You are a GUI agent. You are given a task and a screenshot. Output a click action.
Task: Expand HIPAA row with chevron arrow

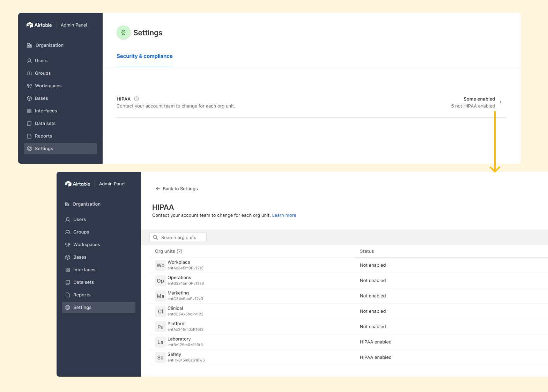(501, 102)
